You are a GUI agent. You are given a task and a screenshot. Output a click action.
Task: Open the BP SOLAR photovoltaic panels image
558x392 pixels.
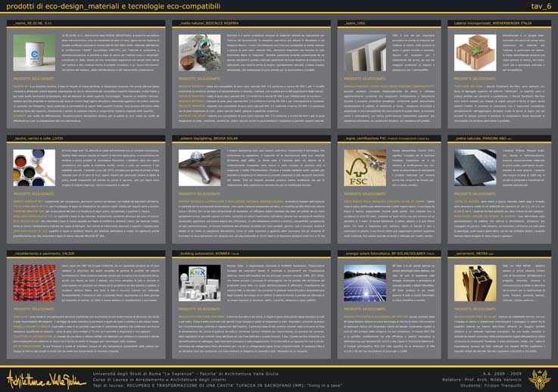tap(365, 283)
